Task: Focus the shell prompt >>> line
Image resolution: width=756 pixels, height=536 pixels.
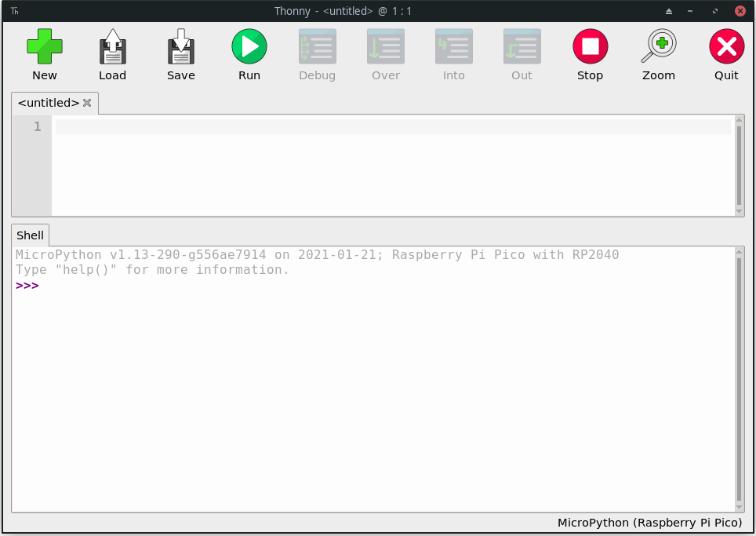Action: (27, 286)
